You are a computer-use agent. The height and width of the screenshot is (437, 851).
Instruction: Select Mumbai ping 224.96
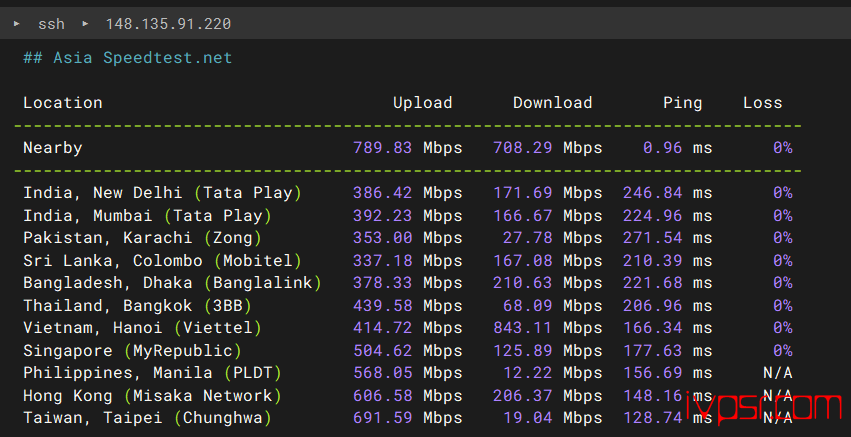pyautogui.click(x=652, y=216)
